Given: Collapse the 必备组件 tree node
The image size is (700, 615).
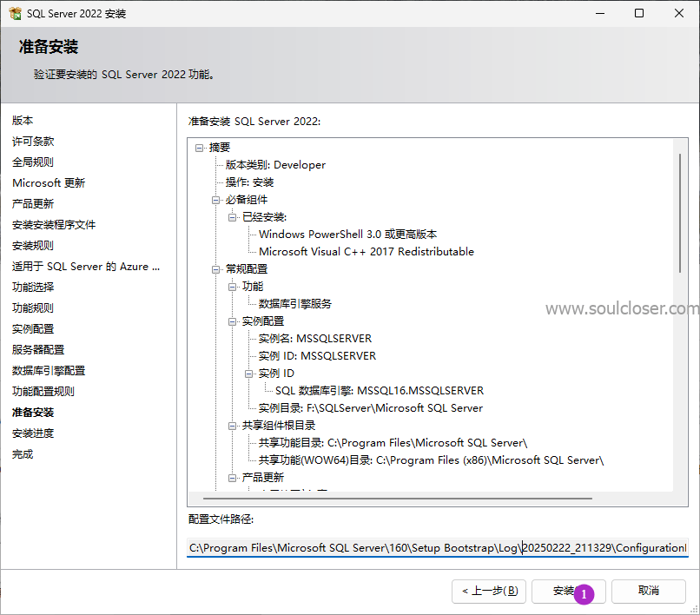Looking at the screenshot, I should (x=215, y=200).
